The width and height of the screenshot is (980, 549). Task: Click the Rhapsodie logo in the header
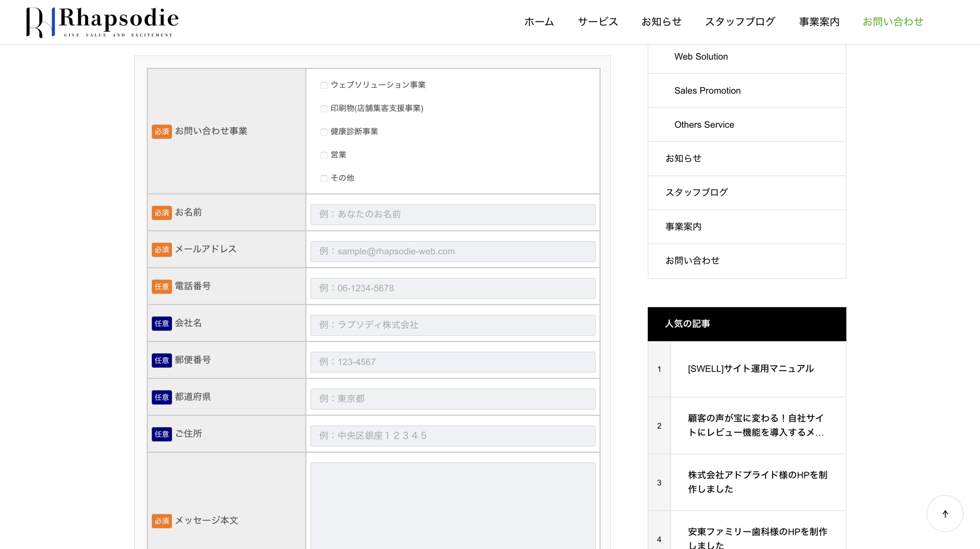coord(102,22)
